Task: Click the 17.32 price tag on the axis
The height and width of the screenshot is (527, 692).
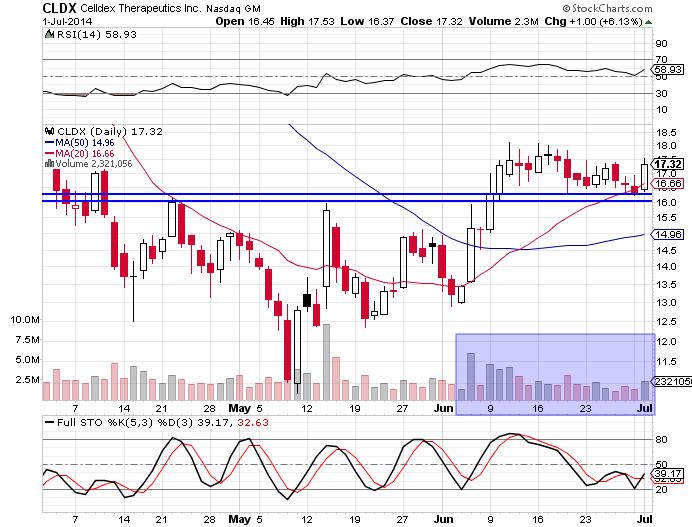Action: click(x=668, y=164)
